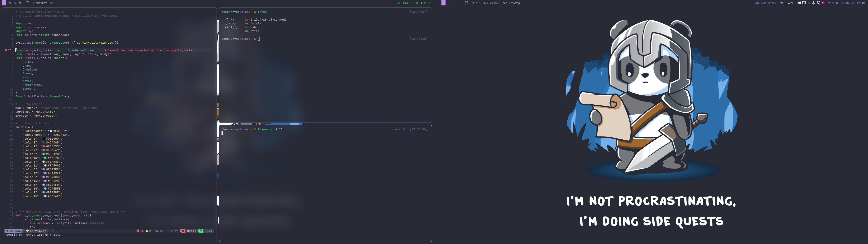Screen dimensions: 868x244
Task: Switch to workspace 一 on right bar
Action: 438,3
